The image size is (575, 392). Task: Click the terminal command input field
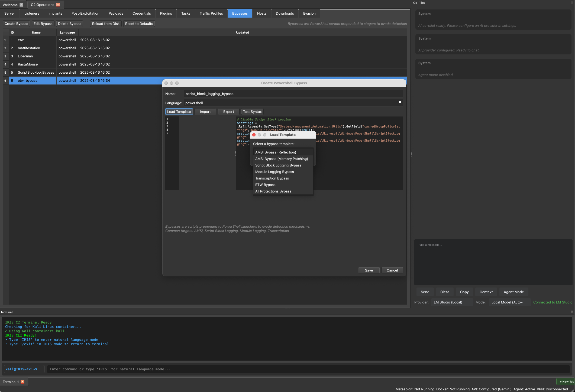pyautogui.click(x=308, y=369)
